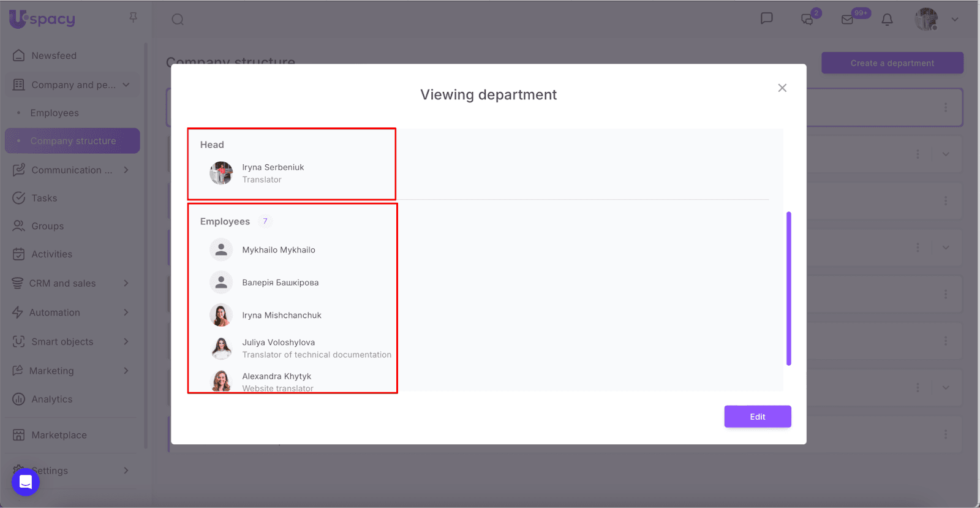This screenshot has height=508, width=980.
Task: Expand the Automation submenu
Action: point(126,313)
